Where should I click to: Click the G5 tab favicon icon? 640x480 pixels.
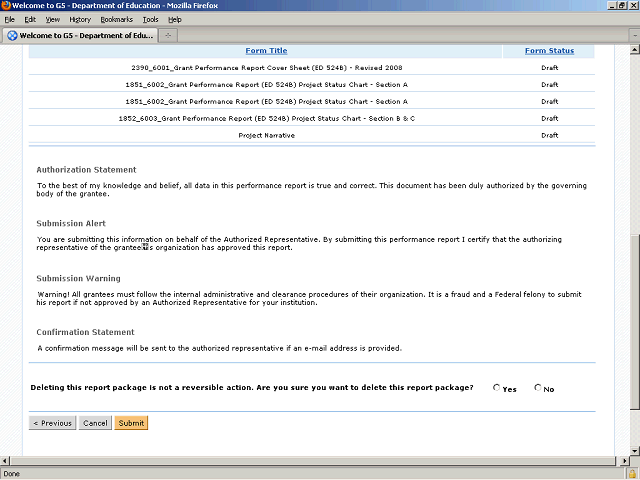(12, 36)
